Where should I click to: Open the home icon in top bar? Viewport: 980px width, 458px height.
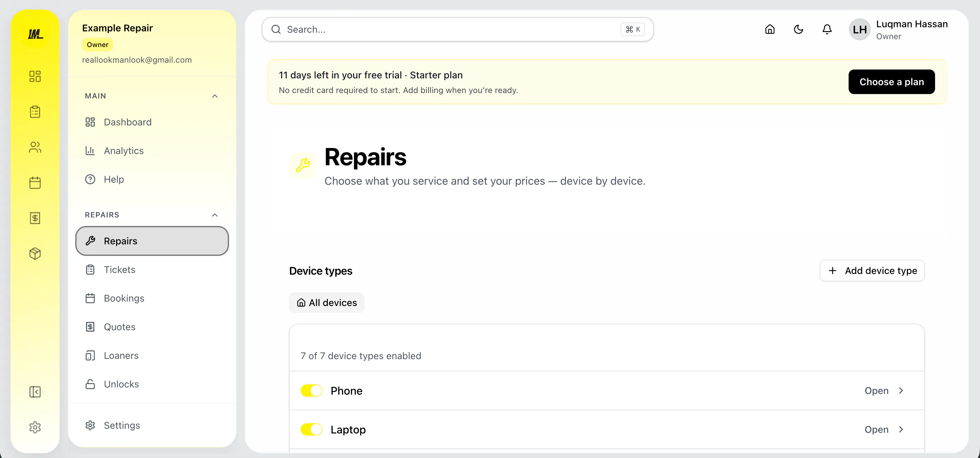[770, 29]
